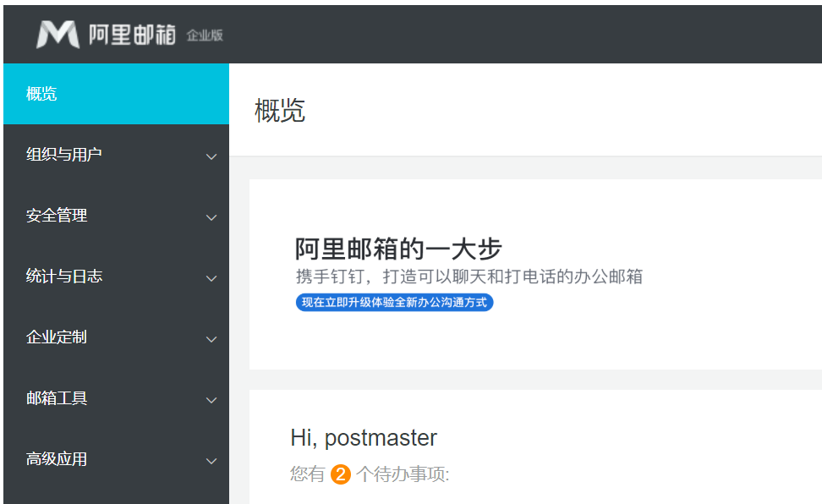Screen dimensions: 822x504
Task: Expand the 统计与日志 section
Action: click(211, 278)
